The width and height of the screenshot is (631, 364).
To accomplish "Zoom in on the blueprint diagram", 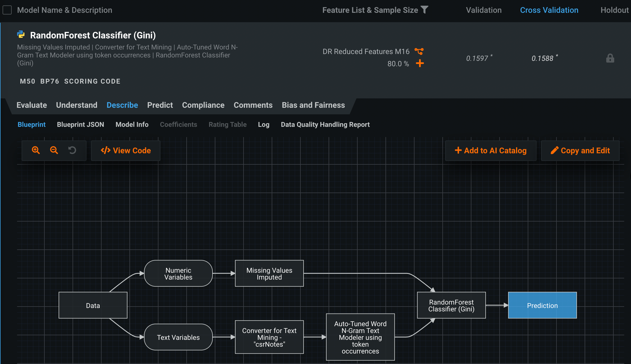I will pos(36,150).
